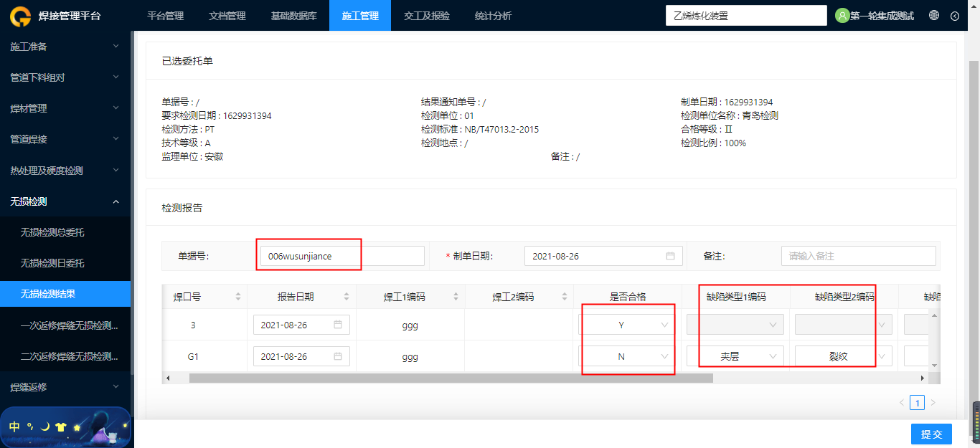
Task: Select page 1 in pagination
Action: click(x=917, y=403)
